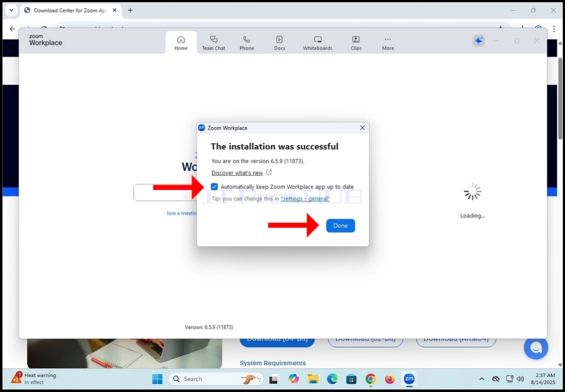Click the cloud sync tray icon
The image size is (565, 392).
click(x=496, y=379)
